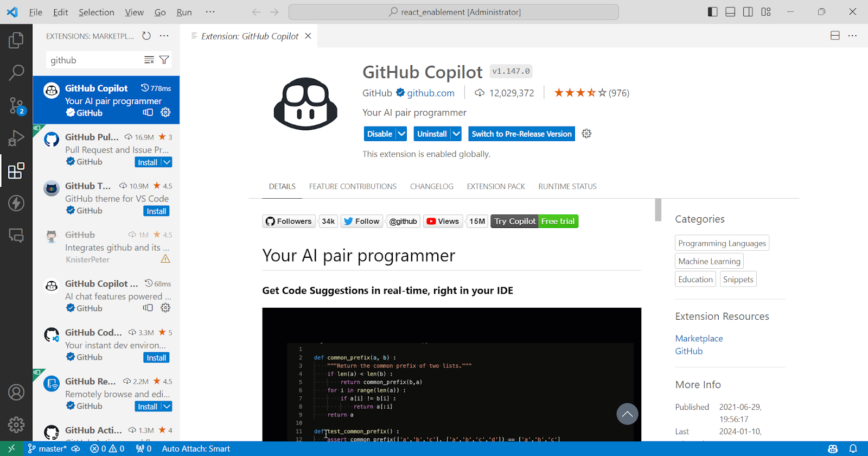
Task: Switch to Runtime Status tab
Action: coord(567,186)
